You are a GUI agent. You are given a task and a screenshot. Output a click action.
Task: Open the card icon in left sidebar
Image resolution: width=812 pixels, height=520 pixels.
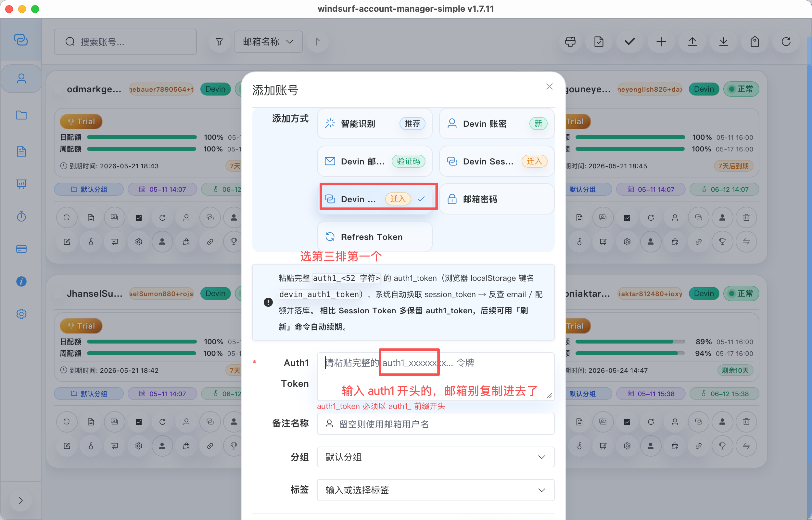[x=21, y=249]
